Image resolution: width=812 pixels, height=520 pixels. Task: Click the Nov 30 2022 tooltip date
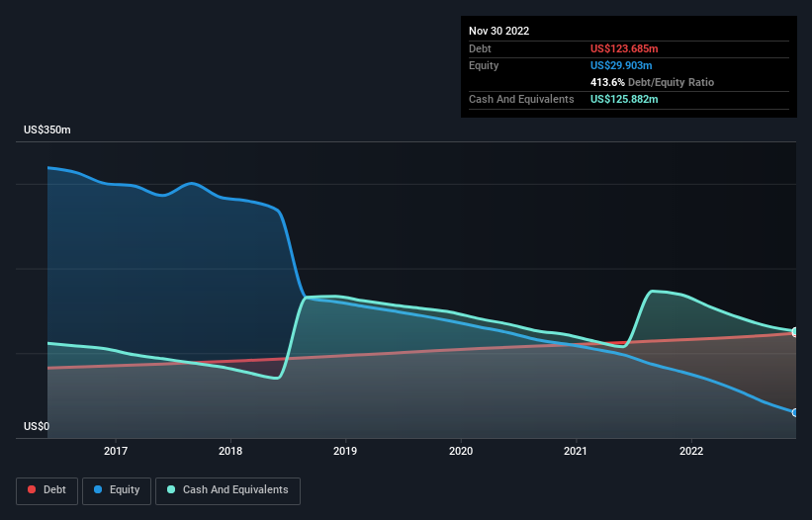click(498, 31)
